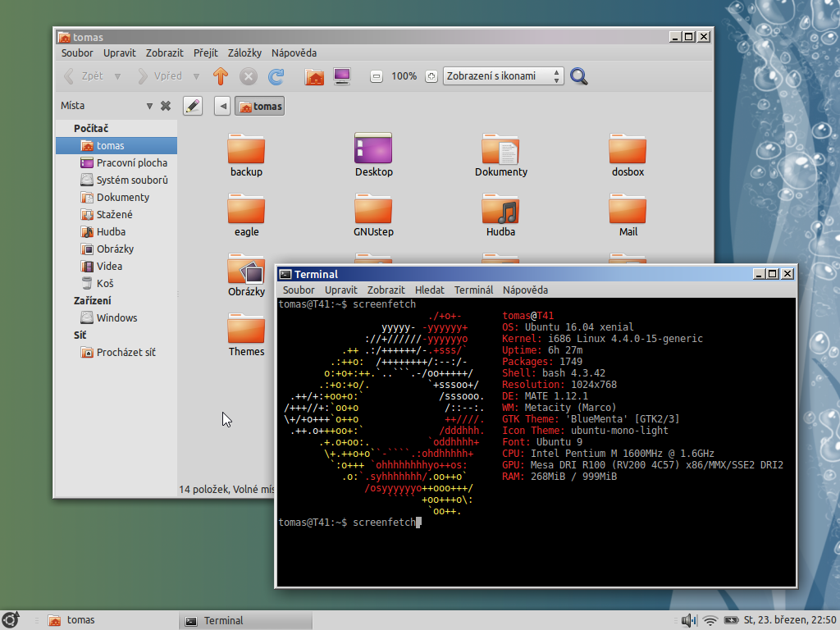The width and height of the screenshot is (840, 630).
Task: Open Terminal window's Zobrazit menu
Action: point(386,290)
